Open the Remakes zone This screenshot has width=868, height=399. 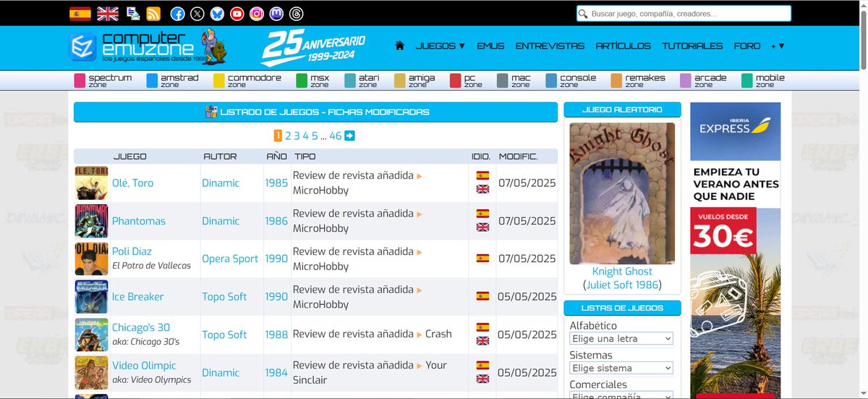point(638,80)
